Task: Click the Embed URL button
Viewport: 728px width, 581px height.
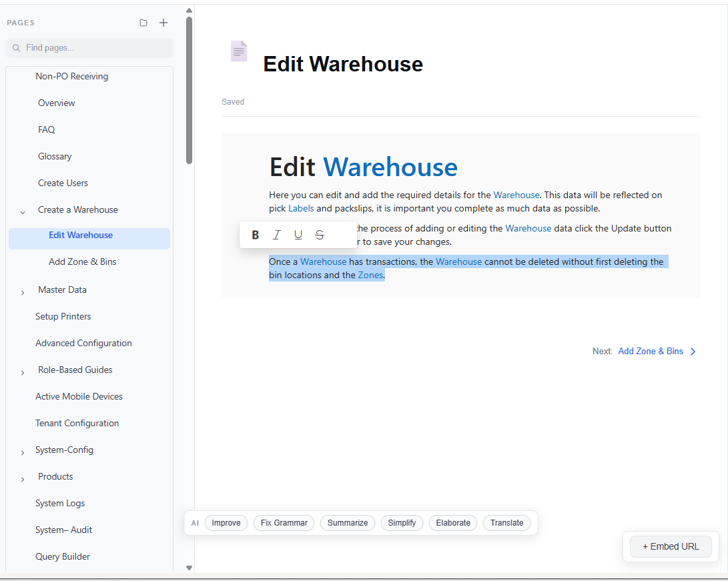Action: (x=671, y=546)
